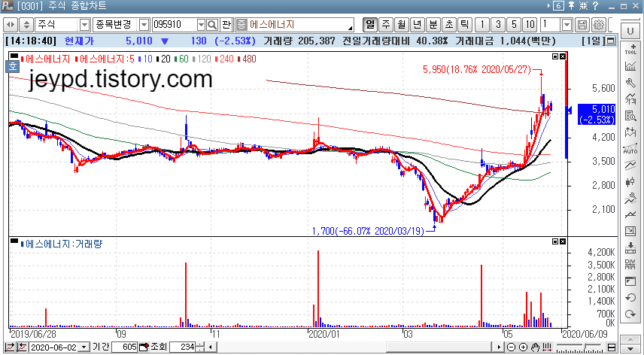Open price chart legend black box menu
The image size is (644, 355).
click(14, 56)
